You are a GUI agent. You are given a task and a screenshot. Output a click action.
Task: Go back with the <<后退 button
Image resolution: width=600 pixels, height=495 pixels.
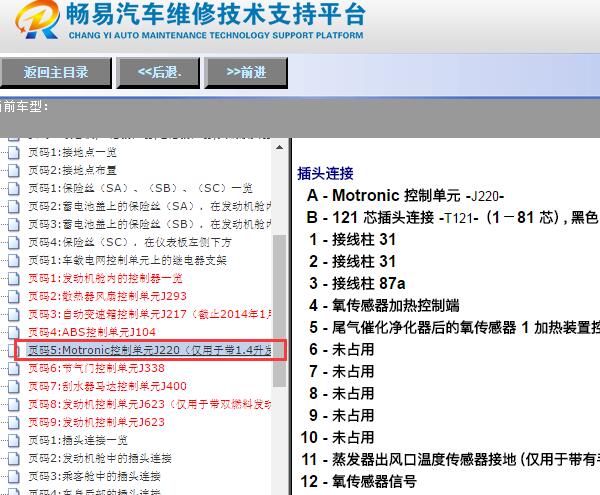click(158, 72)
